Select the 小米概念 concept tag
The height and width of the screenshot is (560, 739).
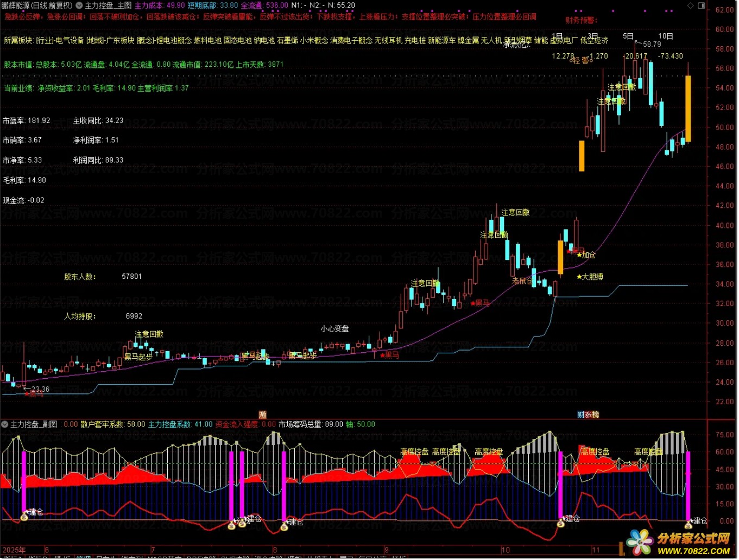[314, 40]
